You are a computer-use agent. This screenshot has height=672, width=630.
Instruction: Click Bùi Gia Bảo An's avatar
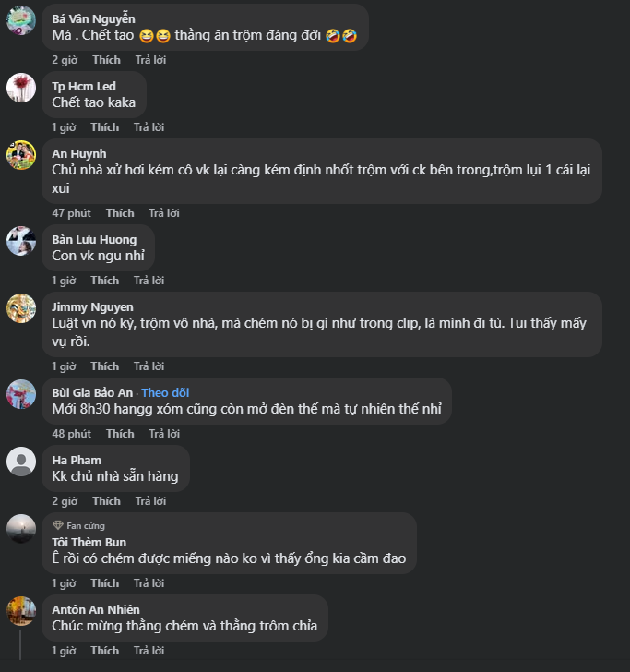click(x=21, y=394)
